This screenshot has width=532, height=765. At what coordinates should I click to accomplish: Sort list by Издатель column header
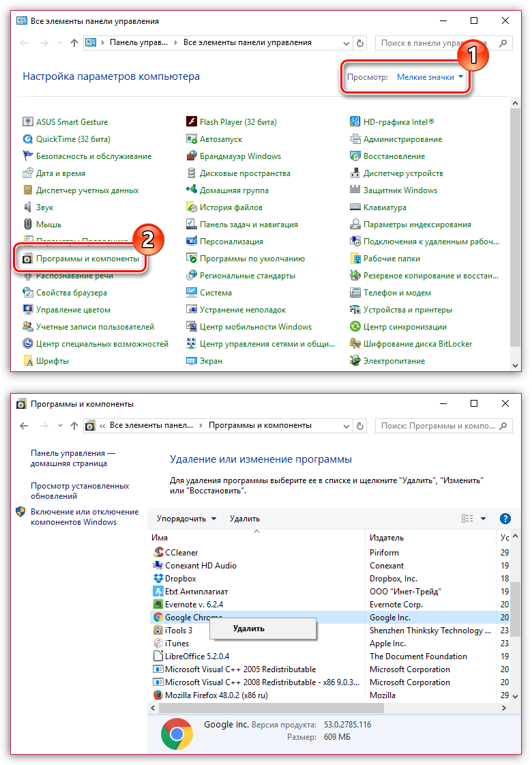(x=430, y=538)
